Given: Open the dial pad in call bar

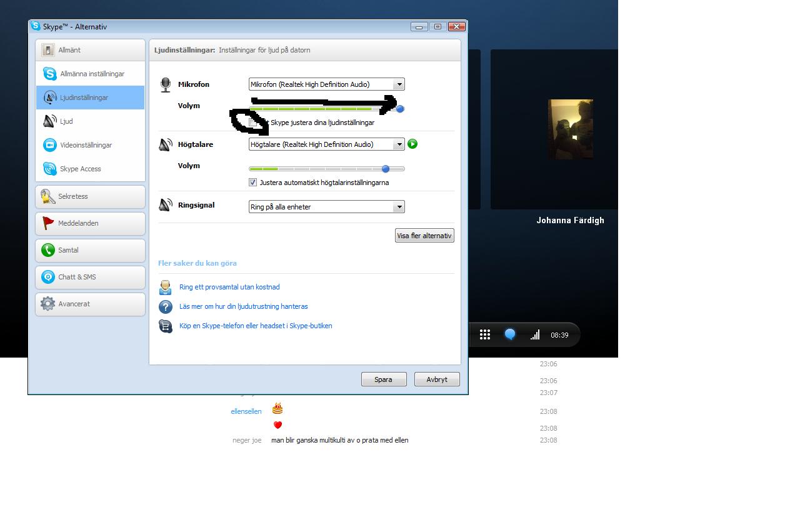Looking at the screenshot, I should point(485,334).
